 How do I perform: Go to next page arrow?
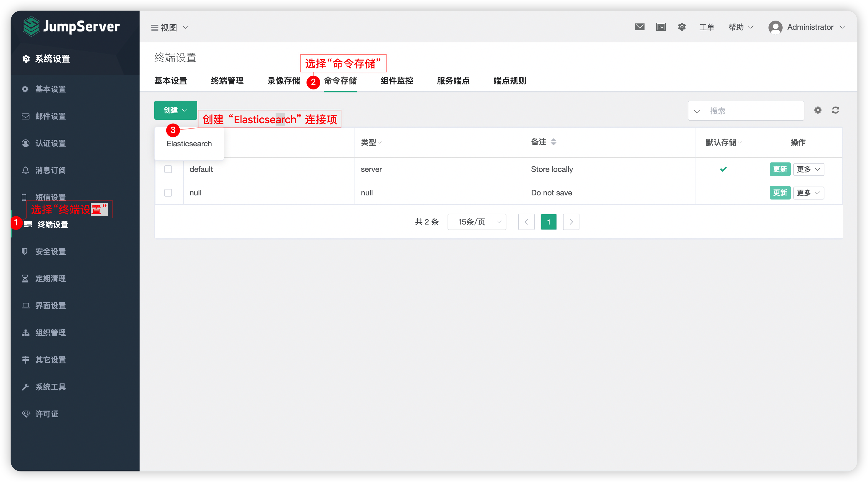[x=571, y=222]
